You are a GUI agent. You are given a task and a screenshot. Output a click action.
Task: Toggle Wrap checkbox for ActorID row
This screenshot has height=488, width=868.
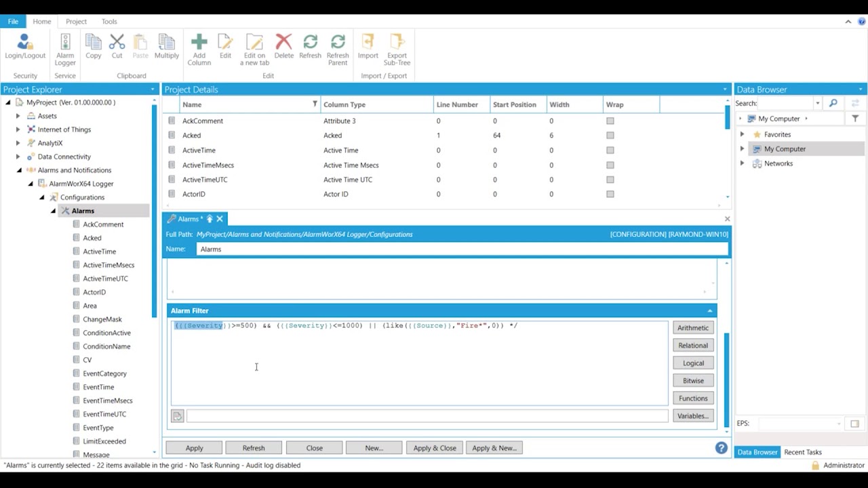tap(610, 195)
